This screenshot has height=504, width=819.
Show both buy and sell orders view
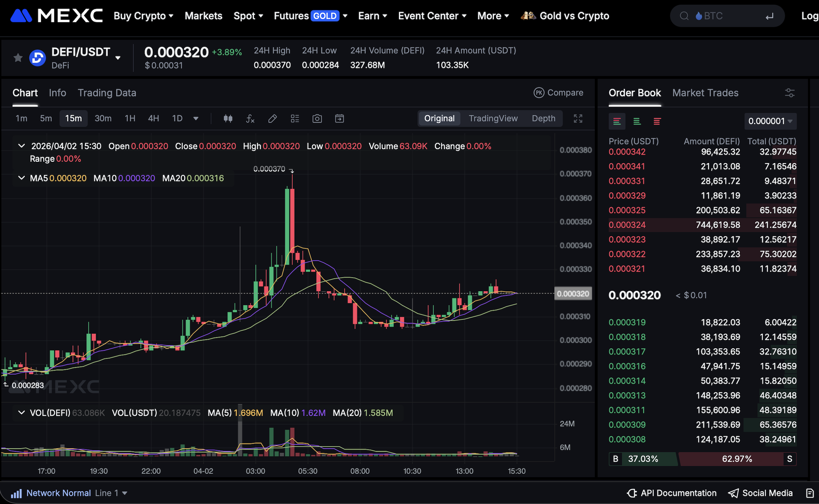617,121
